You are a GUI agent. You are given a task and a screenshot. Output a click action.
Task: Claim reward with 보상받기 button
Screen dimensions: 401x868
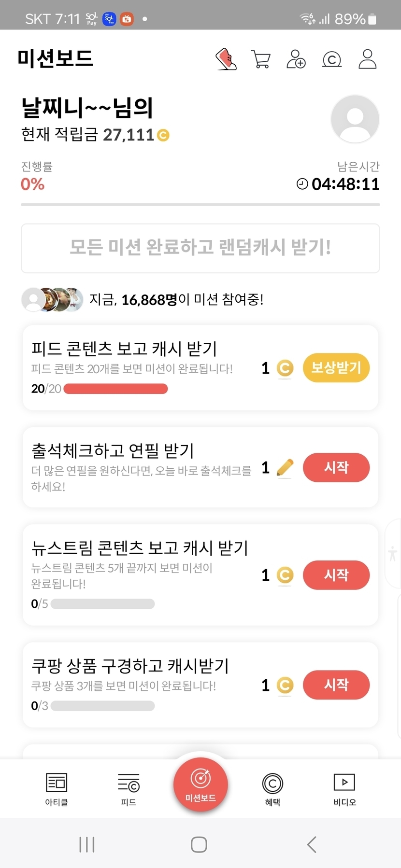pyautogui.click(x=336, y=368)
